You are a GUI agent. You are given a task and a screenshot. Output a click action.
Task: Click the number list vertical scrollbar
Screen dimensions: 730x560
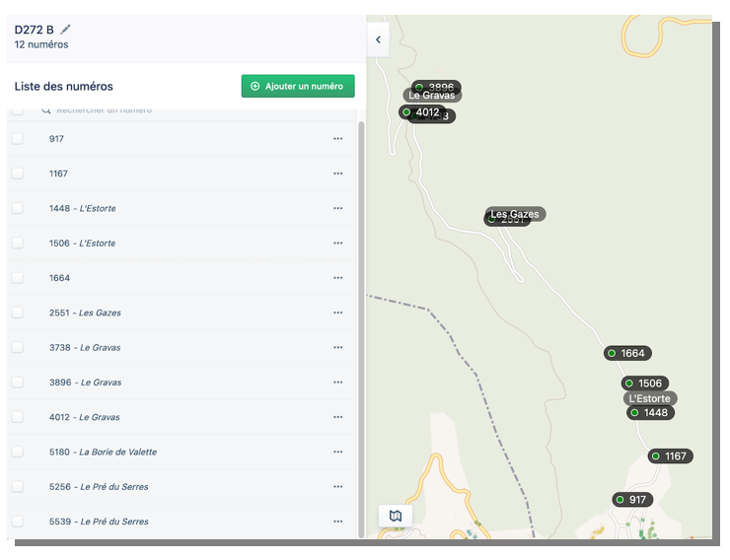click(361, 325)
